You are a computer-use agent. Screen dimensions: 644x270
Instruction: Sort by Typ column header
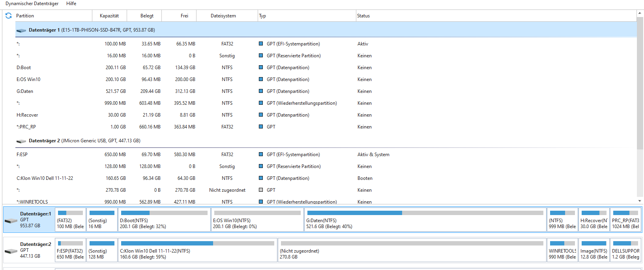pos(307,16)
